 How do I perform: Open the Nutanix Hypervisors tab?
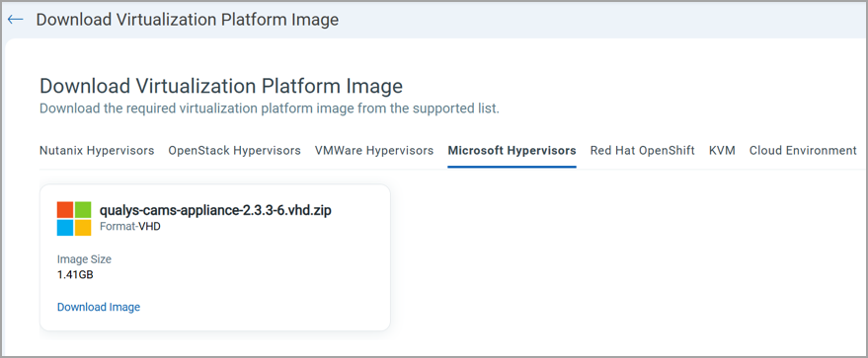[x=97, y=150]
